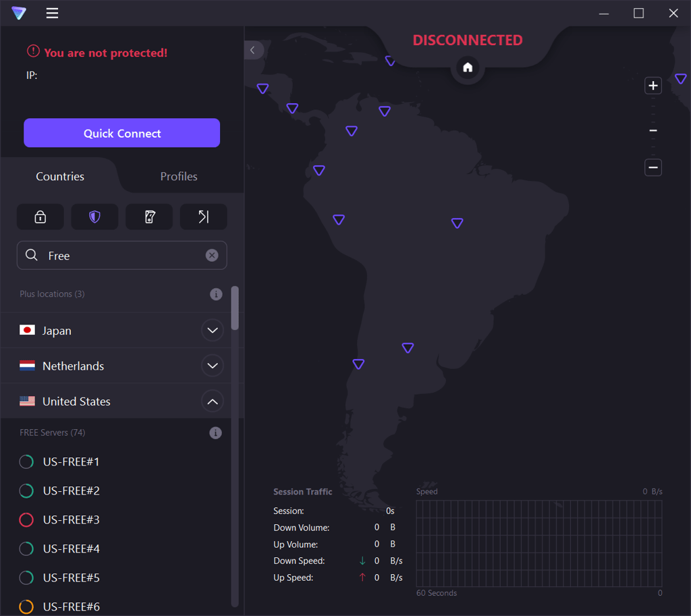Click the map zoom slider handle

(653, 131)
